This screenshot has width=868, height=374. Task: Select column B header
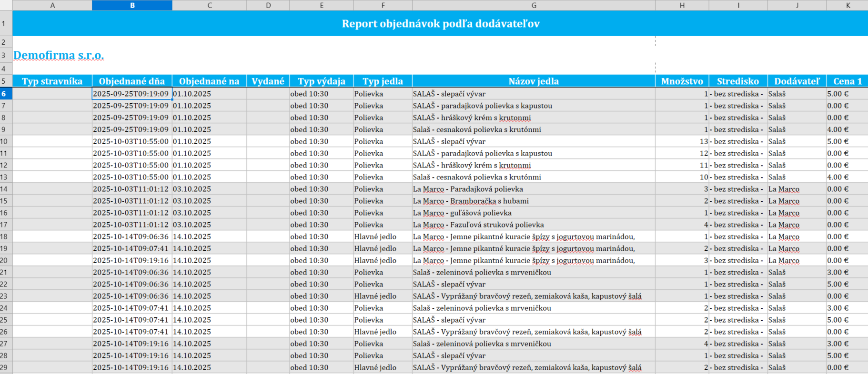coord(132,5)
